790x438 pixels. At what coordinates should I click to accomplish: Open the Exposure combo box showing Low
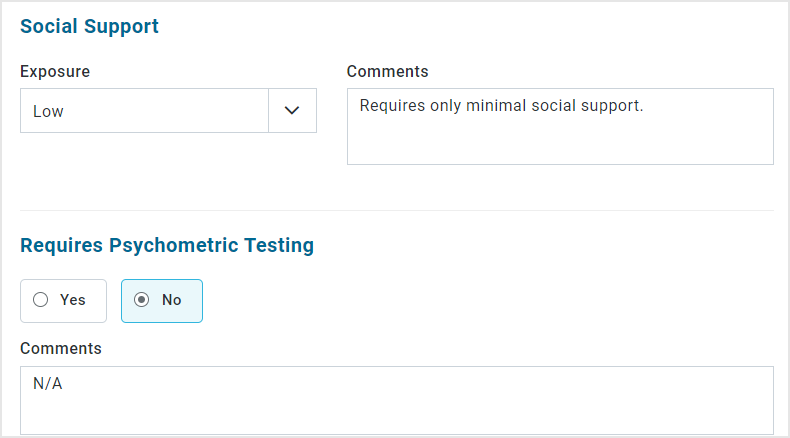point(168,111)
